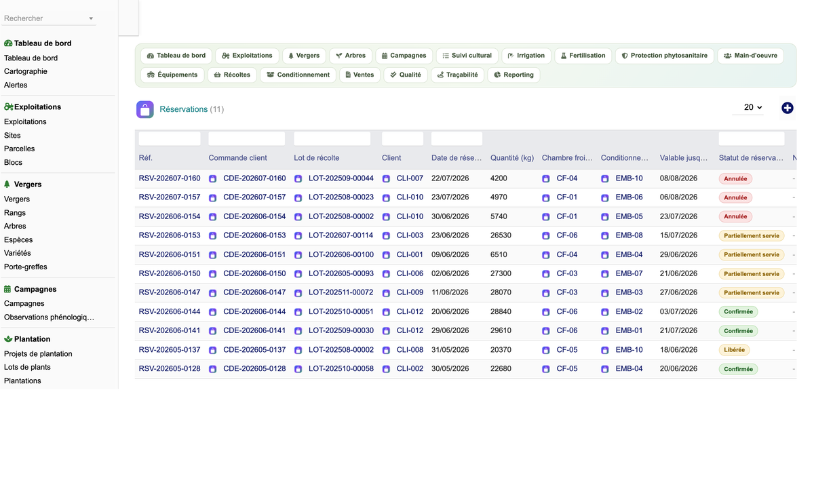814x504 pixels.
Task: Click date 15/07/2026 in Valable column
Action: tap(678, 235)
